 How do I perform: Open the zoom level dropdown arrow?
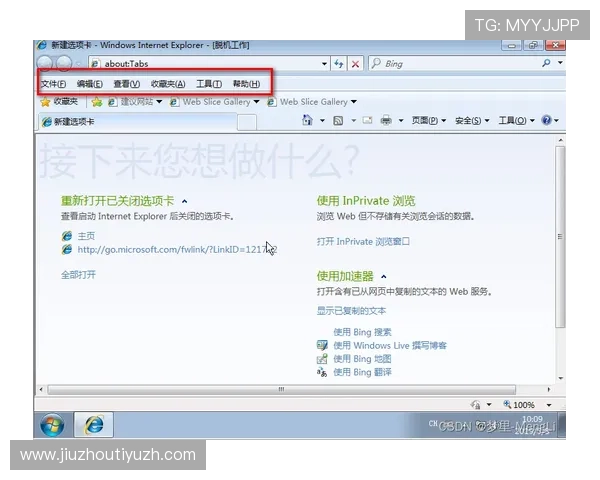click(x=549, y=405)
